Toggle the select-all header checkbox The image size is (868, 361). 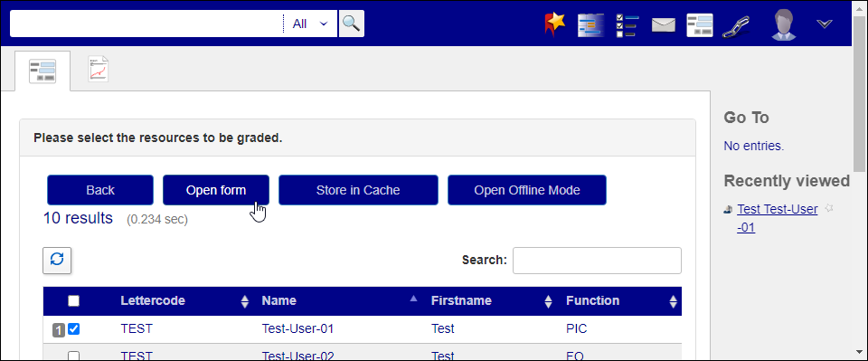(x=73, y=300)
